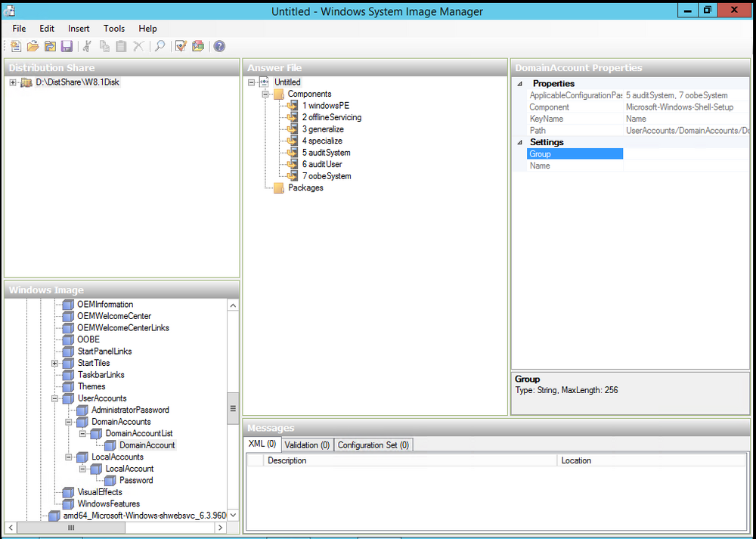Image resolution: width=756 pixels, height=539 pixels.
Task: Click the VisualEffects cube icon
Action: [x=69, y=492]
